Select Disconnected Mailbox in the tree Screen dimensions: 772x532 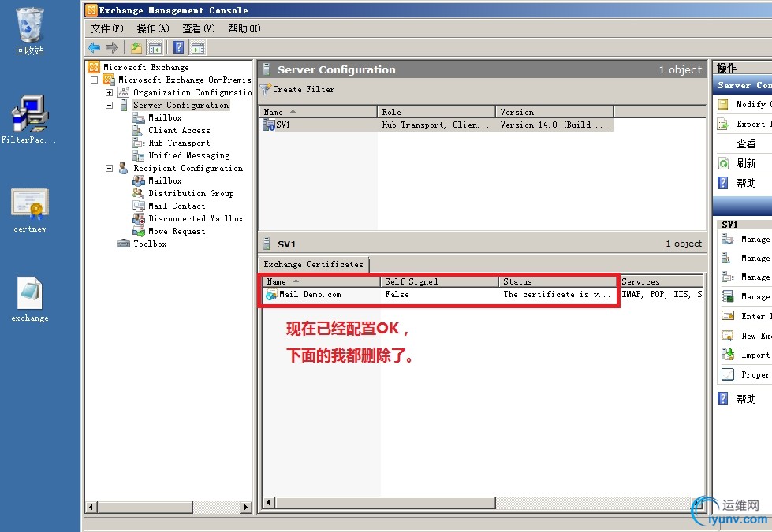coord(196,218)
